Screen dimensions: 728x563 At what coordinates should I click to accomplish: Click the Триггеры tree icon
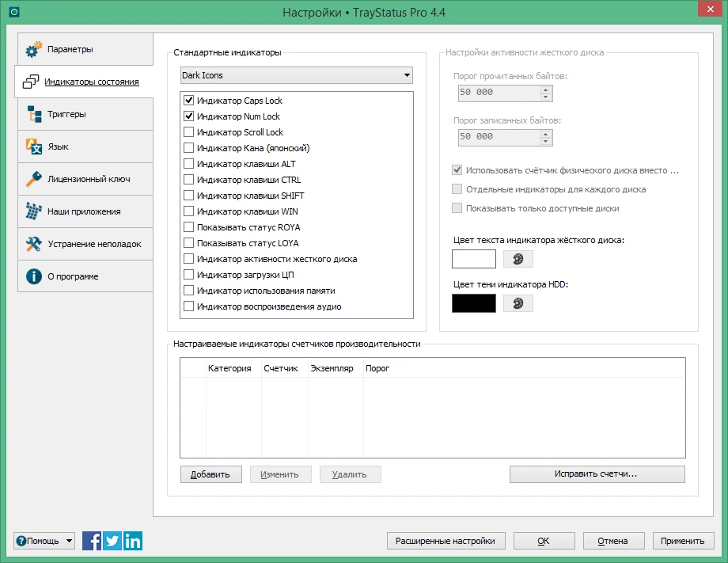tap(34, 114)
